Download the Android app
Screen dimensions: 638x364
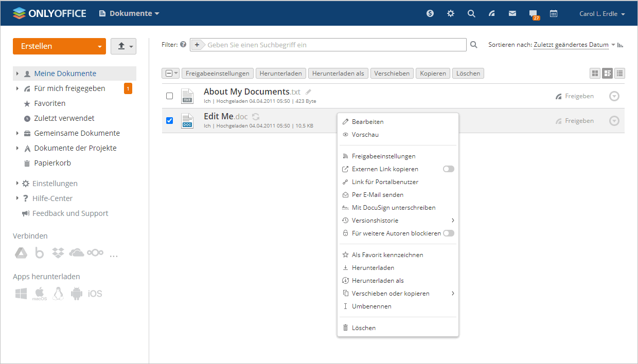77,294
